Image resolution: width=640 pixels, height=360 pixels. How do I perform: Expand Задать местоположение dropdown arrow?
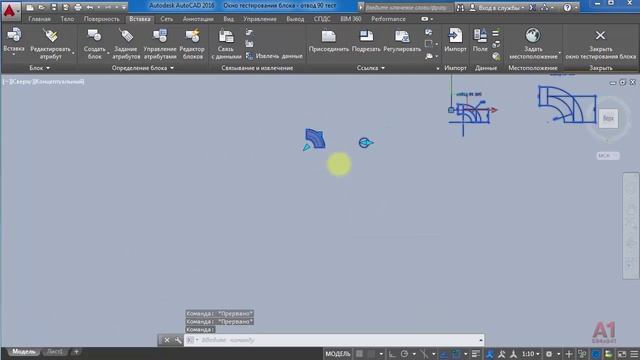(x=560, y=53)
